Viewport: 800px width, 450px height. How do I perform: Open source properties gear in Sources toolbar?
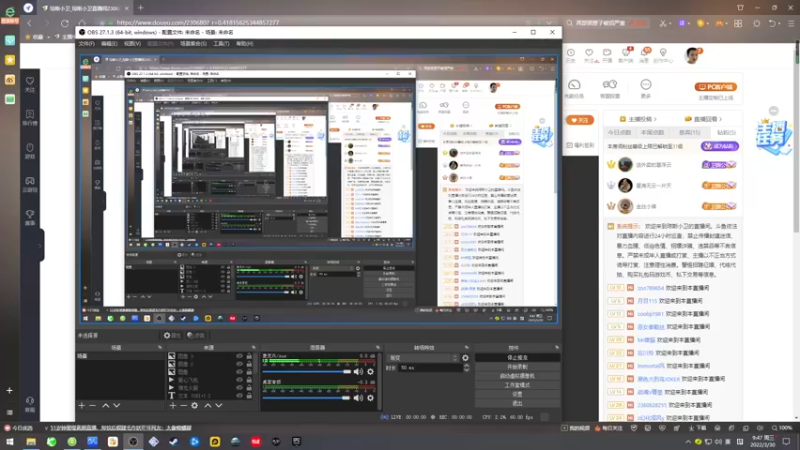tap(194, 406)
